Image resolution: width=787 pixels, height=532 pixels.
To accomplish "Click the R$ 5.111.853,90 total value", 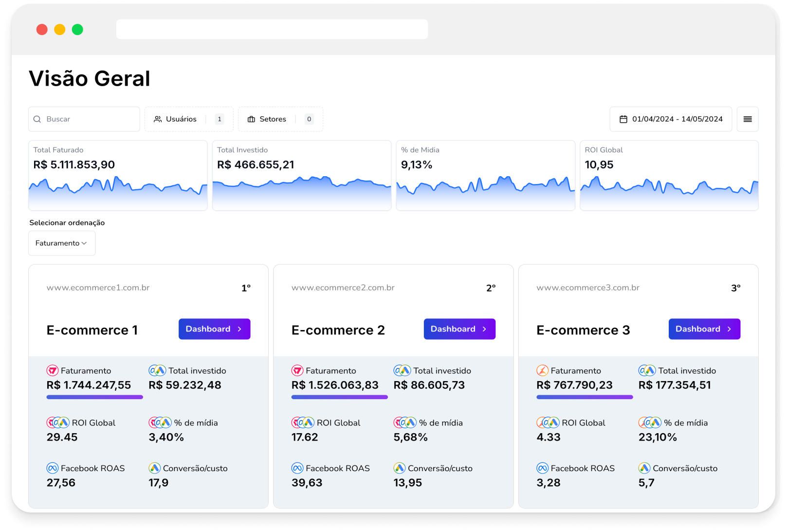I will click(74, 165).
